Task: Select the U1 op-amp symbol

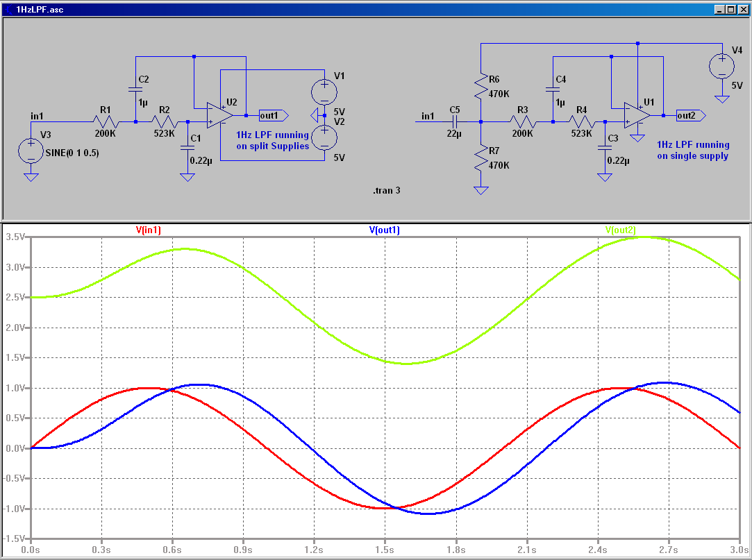Action: point(637,116)
